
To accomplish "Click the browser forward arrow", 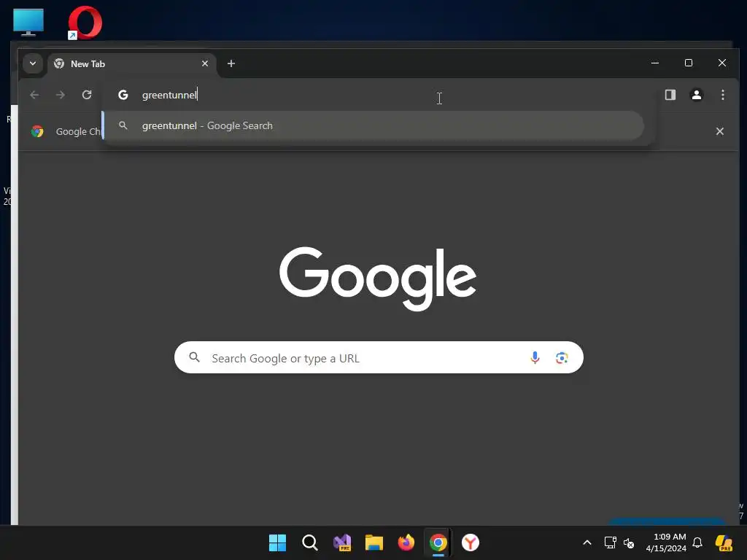I will 61,95.
